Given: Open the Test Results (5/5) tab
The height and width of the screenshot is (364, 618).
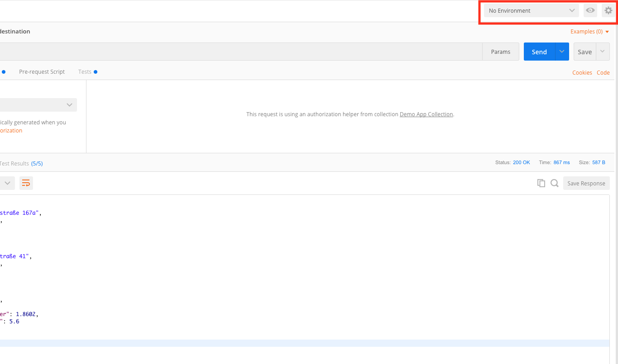Looking at the screenshot, I should click(20, 163).
